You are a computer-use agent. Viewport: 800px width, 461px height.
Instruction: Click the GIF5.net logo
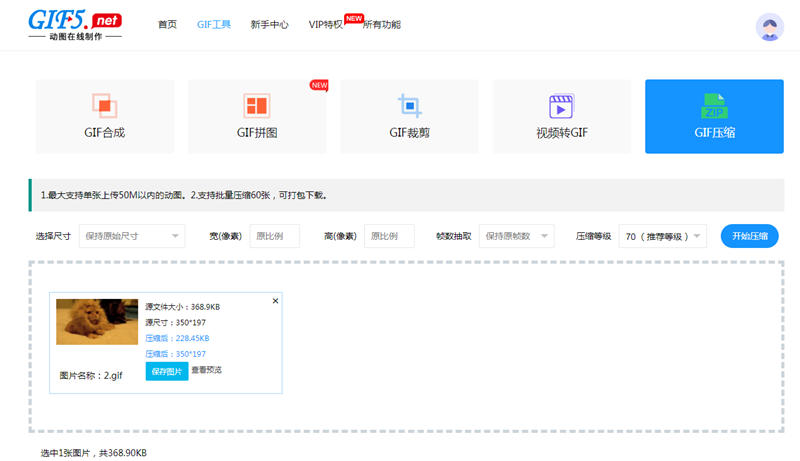tap(75, 25)
